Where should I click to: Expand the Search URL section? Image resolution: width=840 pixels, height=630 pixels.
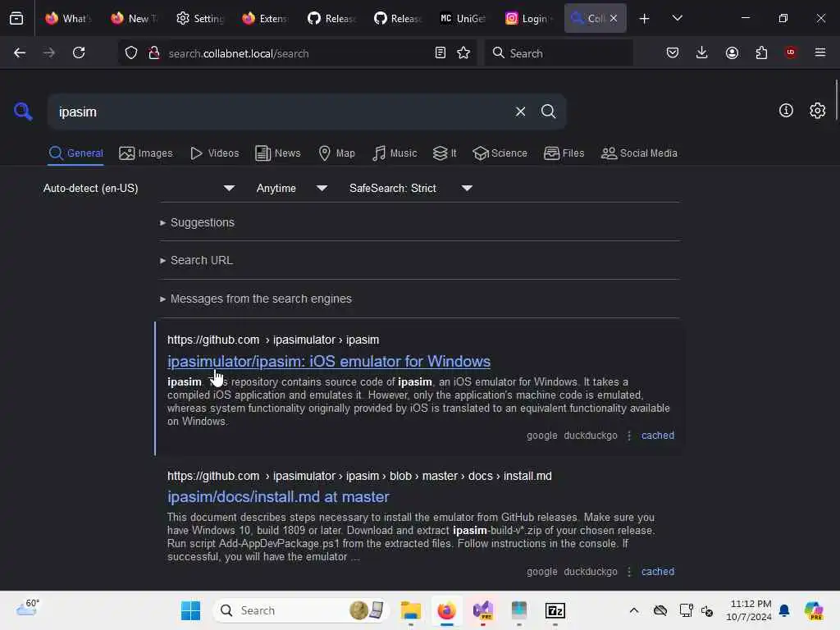[196, 260]
